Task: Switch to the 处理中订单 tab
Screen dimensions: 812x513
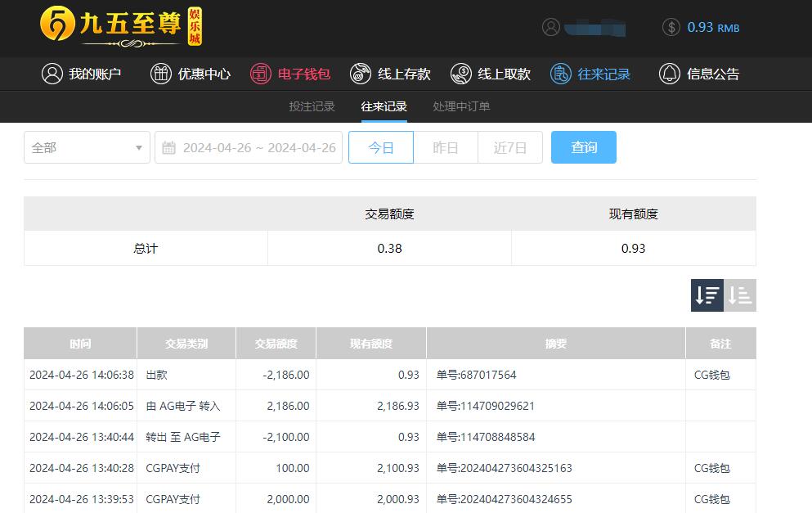Action: pyautogui.click(x=461, y=106)
